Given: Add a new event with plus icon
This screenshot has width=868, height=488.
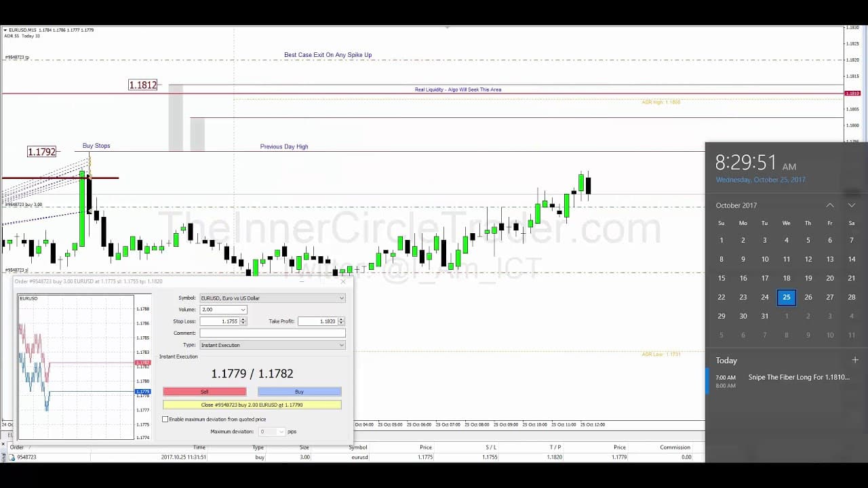Looking at the screenshot, I should [x=855, y=360].
